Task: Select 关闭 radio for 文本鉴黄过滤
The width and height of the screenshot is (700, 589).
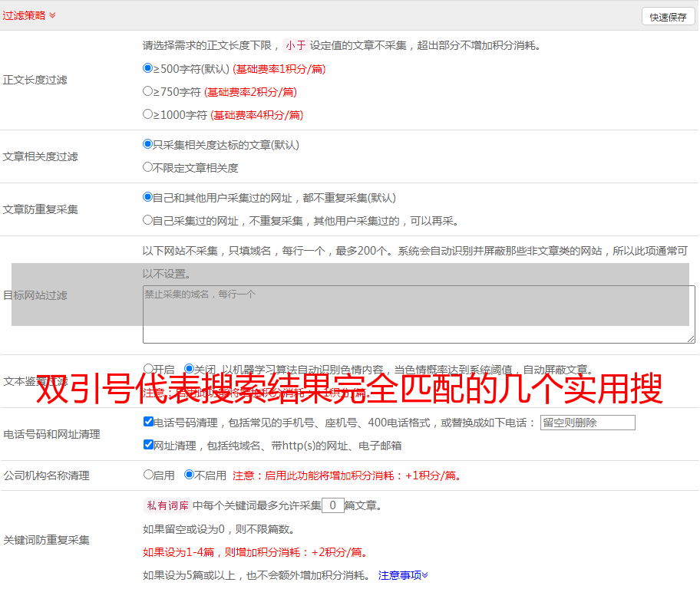Action: point(189,369)
